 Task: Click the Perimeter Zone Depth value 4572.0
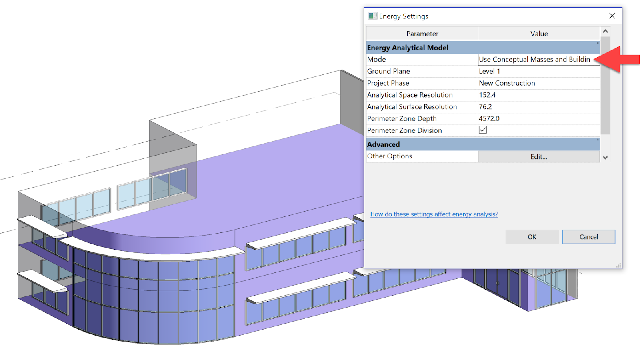(x=539, y=119)
